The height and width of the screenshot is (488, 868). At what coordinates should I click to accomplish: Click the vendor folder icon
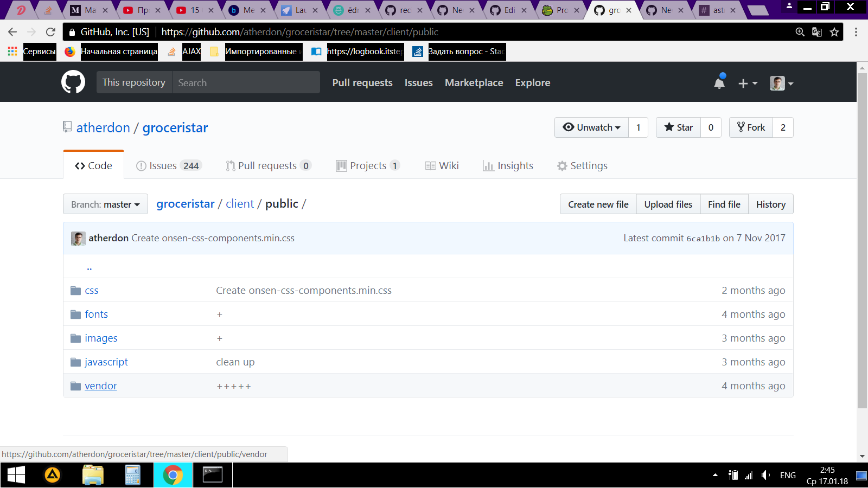coord(75,386)
